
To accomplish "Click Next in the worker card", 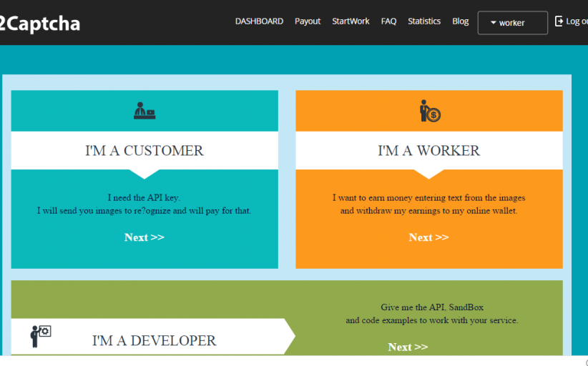I will pos(428,237).
